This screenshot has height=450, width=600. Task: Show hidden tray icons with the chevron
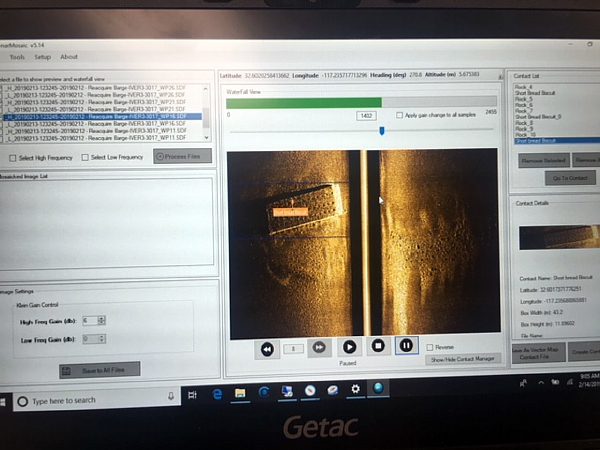pos(541,382)
